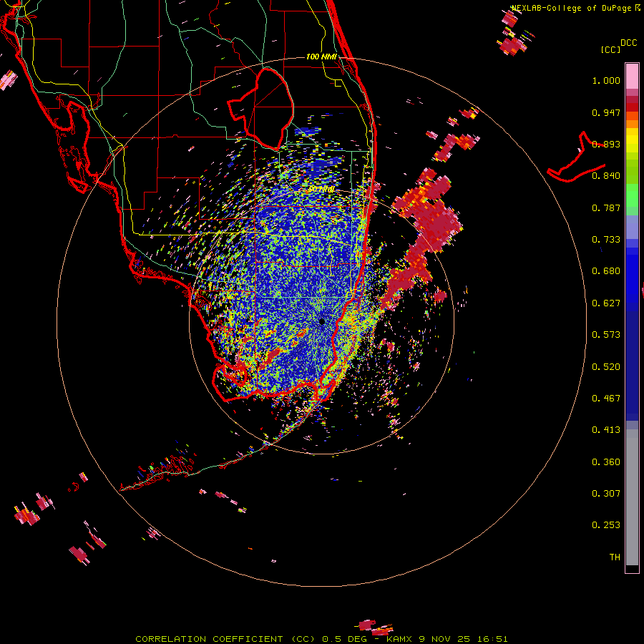Select the 0.520 scale value
This screenshot has height=644, width=644.
(606, 367)
